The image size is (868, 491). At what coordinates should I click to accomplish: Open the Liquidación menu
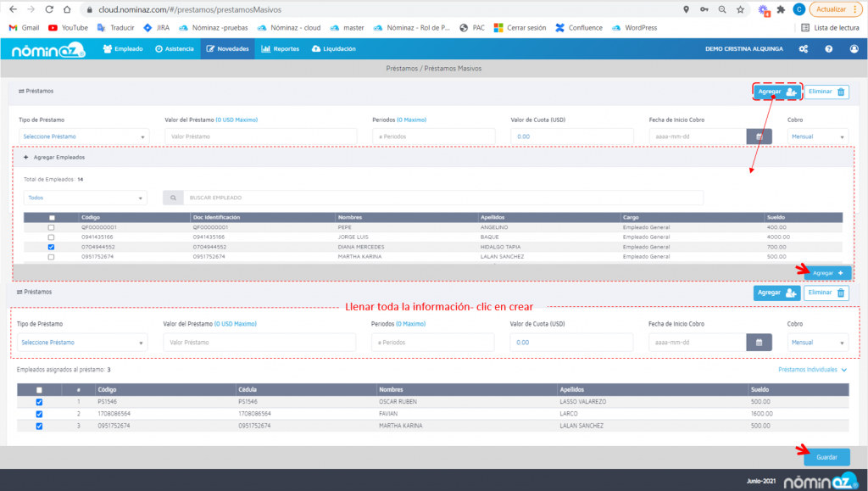334,48
